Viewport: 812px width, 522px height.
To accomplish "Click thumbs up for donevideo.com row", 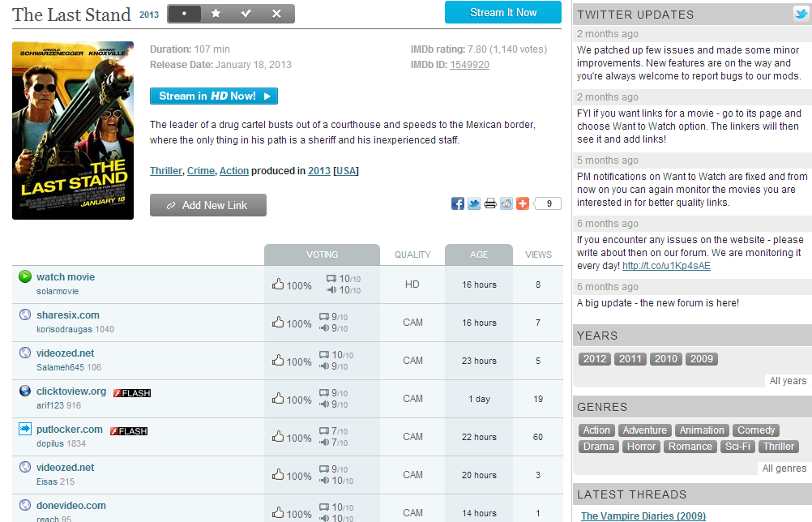I will 278,512.
